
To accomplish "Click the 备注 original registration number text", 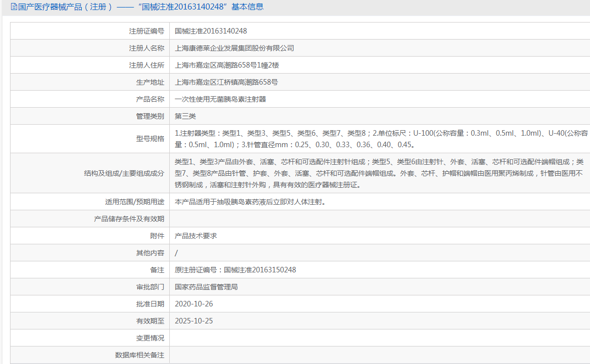I will tap(235, 270).
